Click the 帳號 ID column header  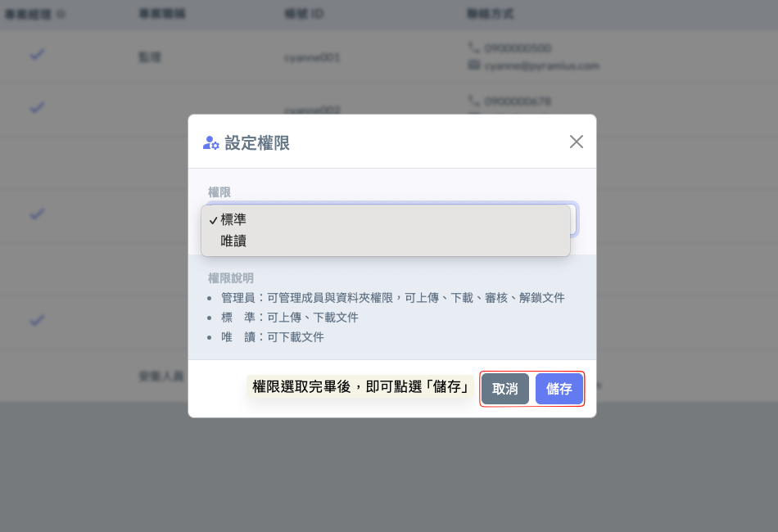(304, 15)
